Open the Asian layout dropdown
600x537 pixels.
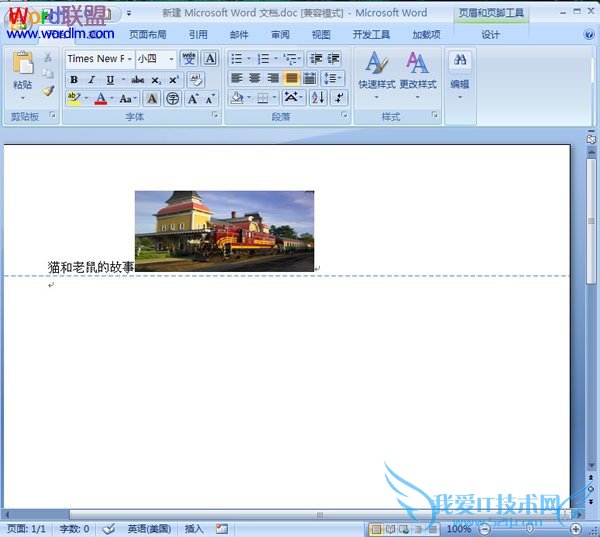point(294,98)
